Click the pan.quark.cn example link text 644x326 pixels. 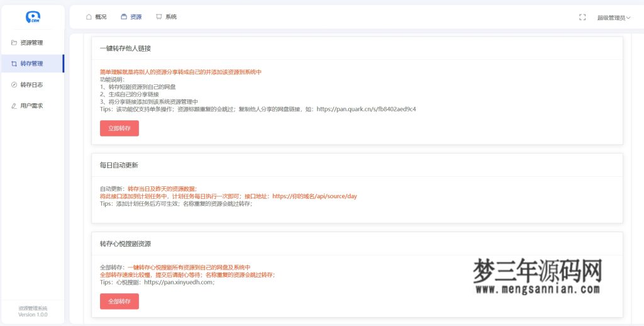367,110
